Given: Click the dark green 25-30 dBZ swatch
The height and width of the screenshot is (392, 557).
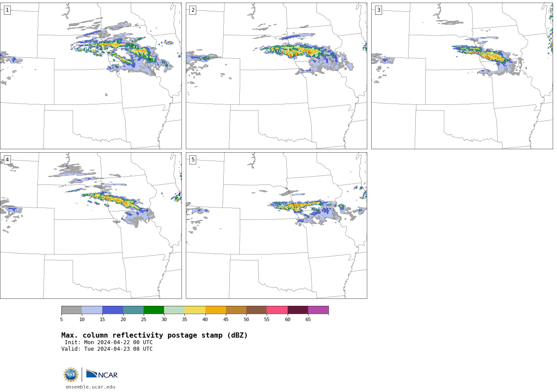Looking at the screenshot, I should coord(154,310).
